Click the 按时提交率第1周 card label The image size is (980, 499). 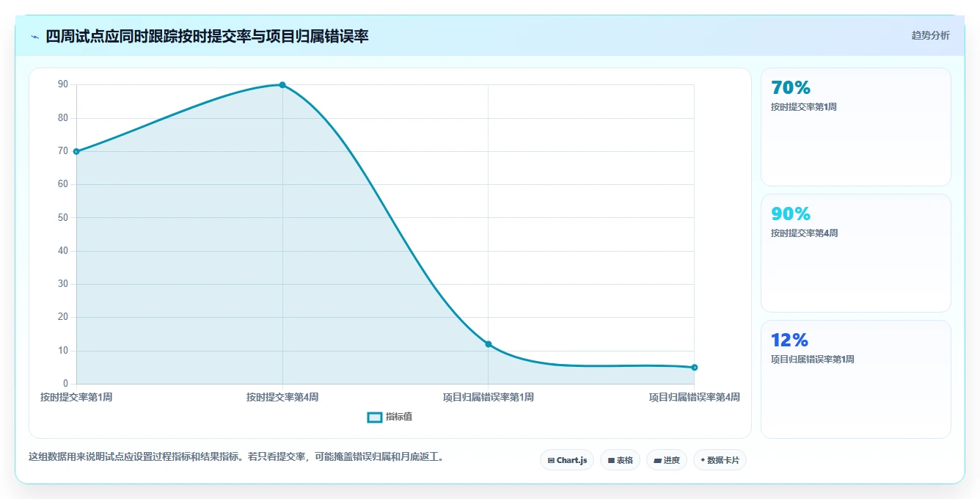tap(804, 107)
